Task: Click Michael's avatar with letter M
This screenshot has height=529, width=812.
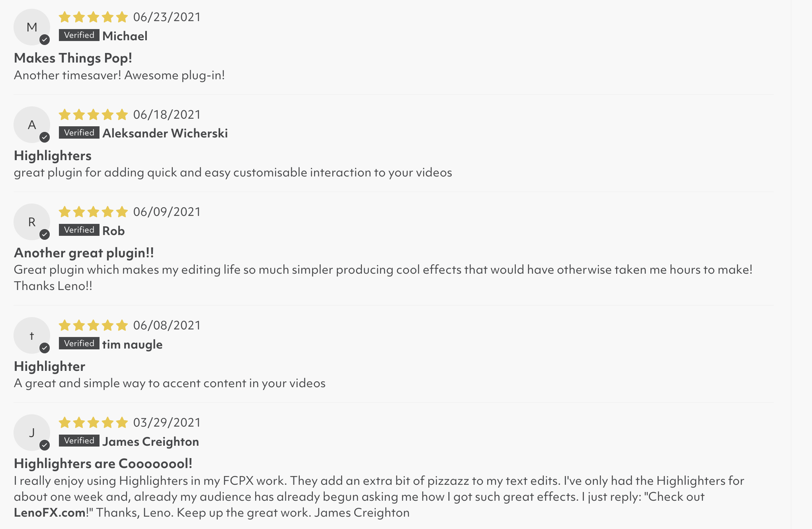Action: tap(32, 27)
